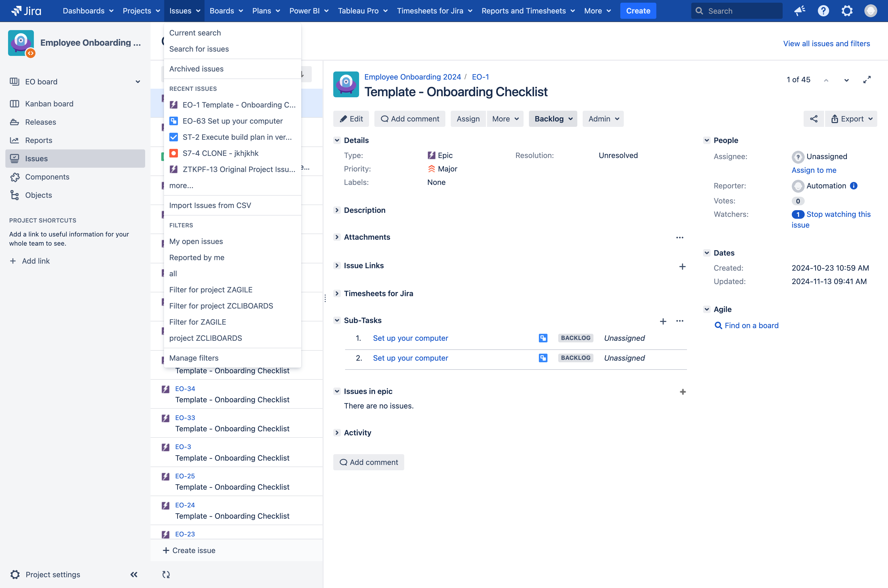Click Automation reporter info icon
Image resolution: width=888 pixels, height=588 pixels.
[854, 186]
